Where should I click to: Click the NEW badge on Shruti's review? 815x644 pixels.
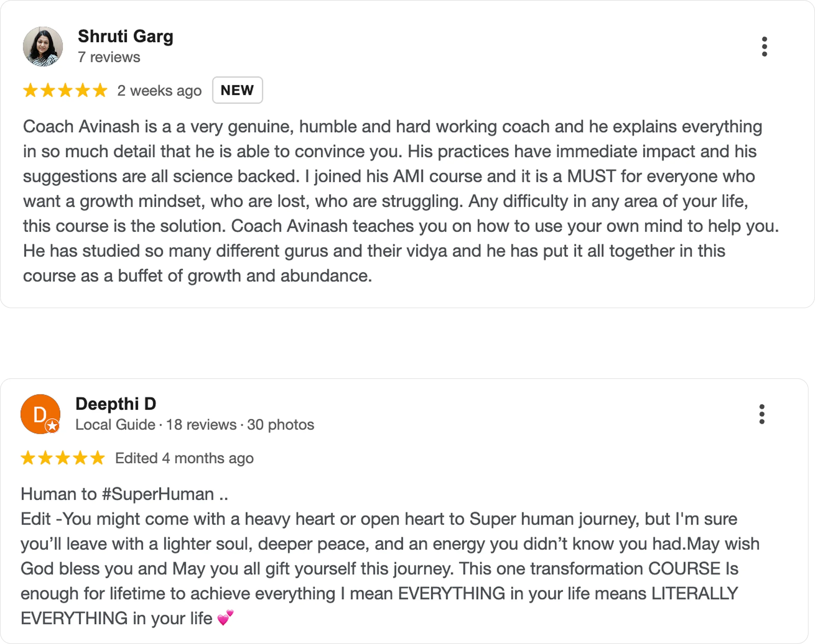pyautogui.click(x=237, y=90)
